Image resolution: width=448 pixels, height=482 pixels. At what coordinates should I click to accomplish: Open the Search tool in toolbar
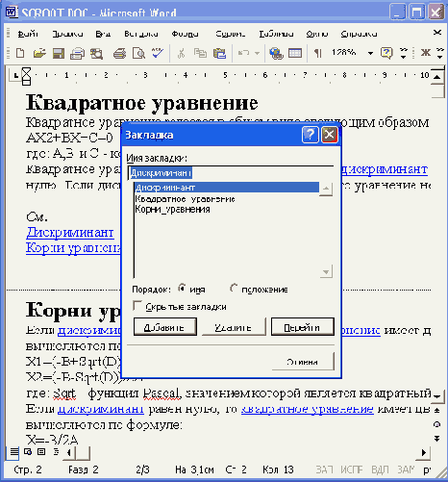96,53
